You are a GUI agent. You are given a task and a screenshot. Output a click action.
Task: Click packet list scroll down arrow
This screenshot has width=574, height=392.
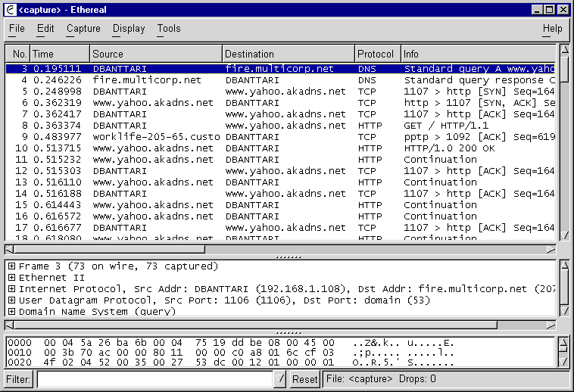click(564, 235)
